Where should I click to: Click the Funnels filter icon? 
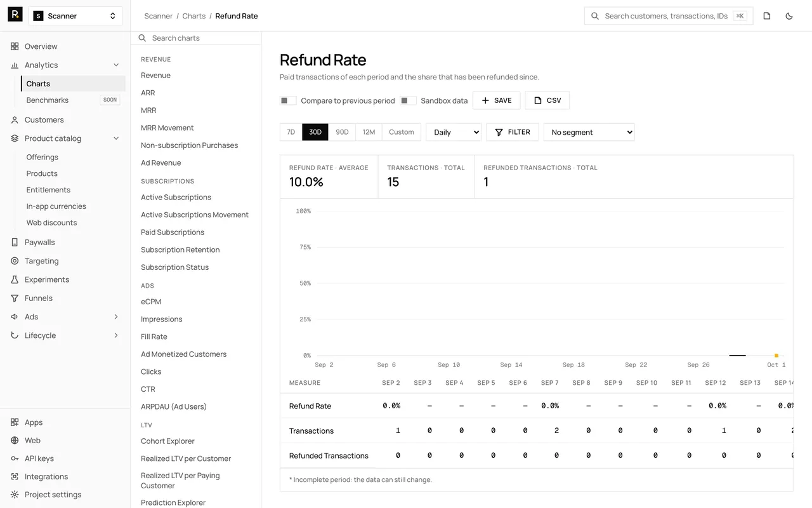(x=15, y=298)
